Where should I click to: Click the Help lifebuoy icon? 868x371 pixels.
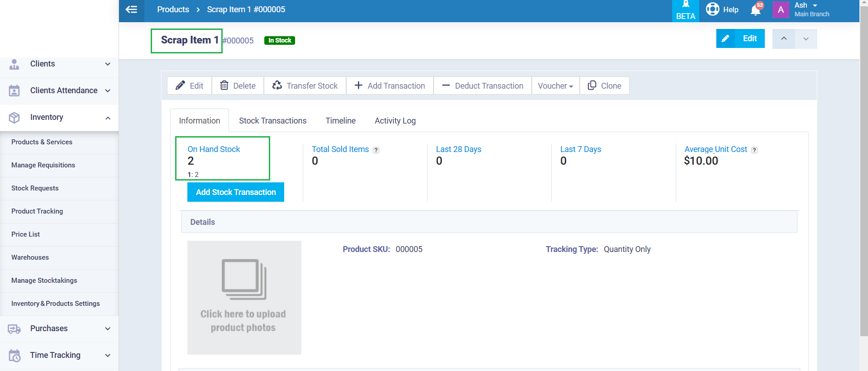(x=712, y=10)
